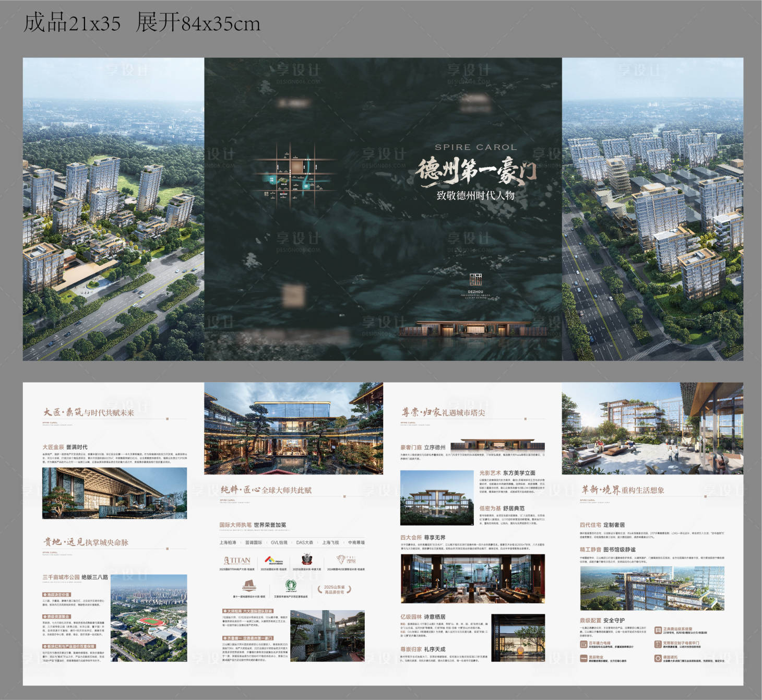Click the GVL怡境 firm name
Image resolution: width=762 pixels, height=700 pixels.
click(x=279, y=543)
